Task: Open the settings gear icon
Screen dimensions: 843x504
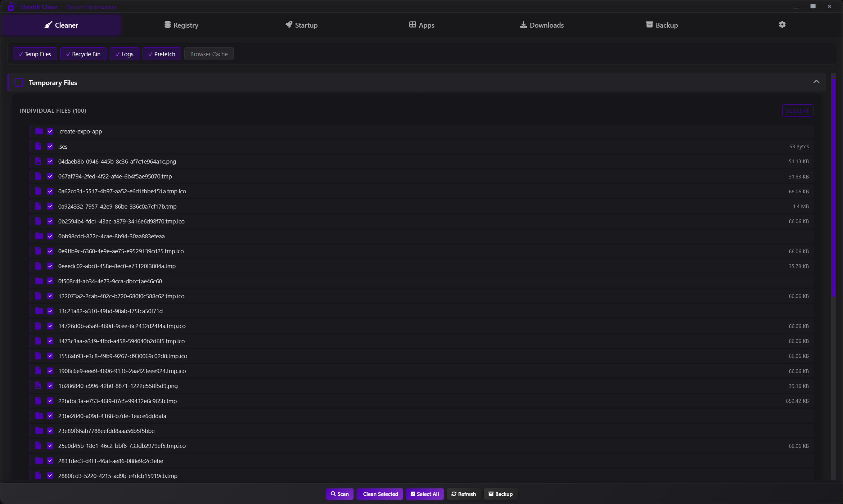Action: pos(782,25)
